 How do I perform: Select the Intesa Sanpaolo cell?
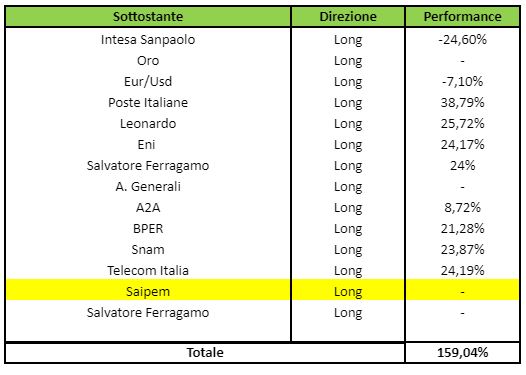pos(148,40)
